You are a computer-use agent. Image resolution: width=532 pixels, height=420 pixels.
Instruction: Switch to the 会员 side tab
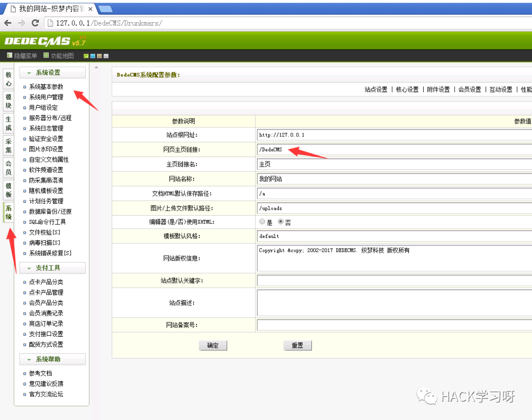click(x=8, y=167)
